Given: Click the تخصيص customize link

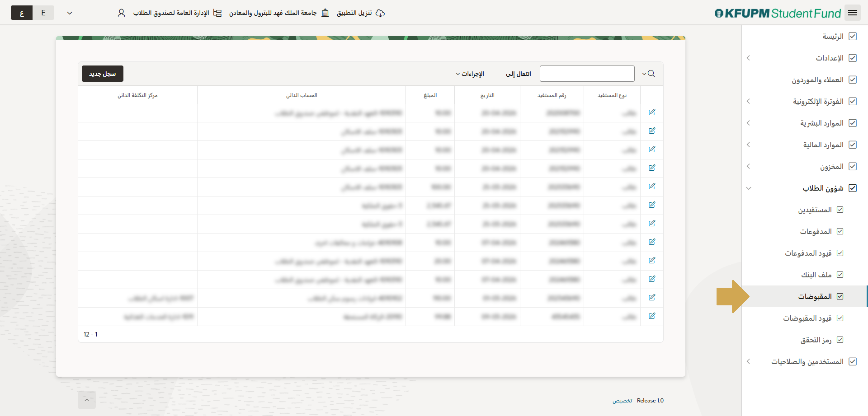Looking at the screenshot, I should (x=622, y=401).
